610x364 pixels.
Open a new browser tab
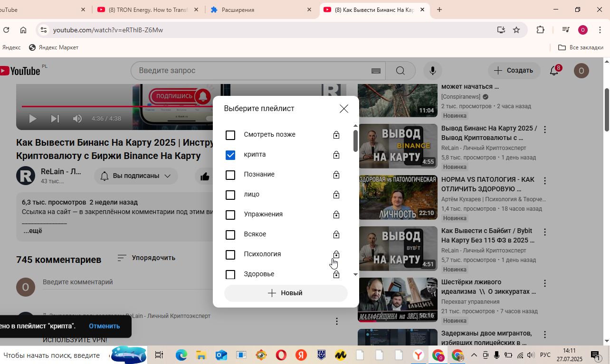click(439, 9)
